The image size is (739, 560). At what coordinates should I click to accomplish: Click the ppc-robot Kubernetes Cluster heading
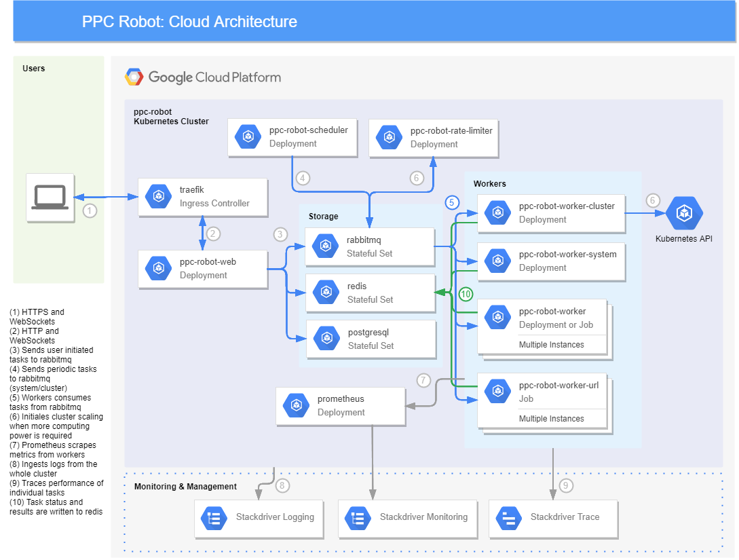coord(171,117)
